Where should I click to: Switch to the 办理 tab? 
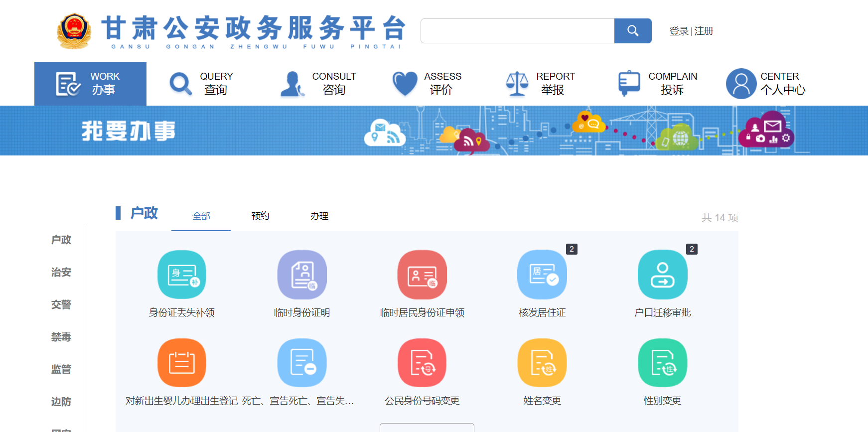pos(319,216)
